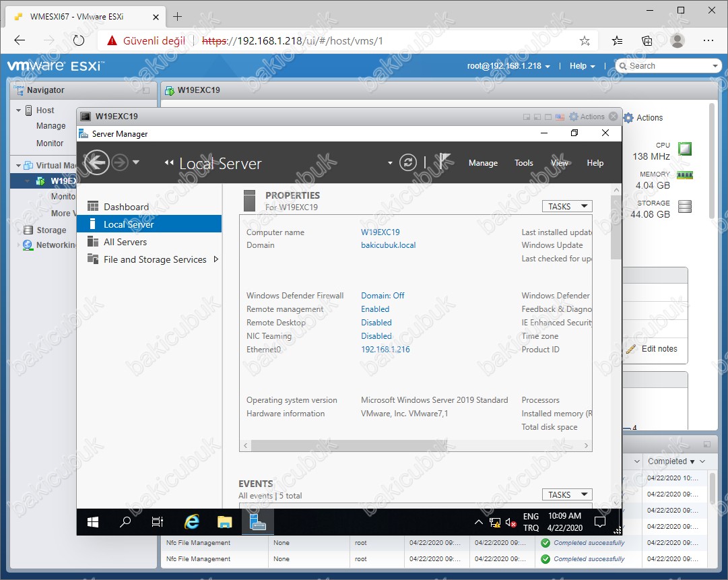Show hidden tray icons chevron
Viewport: 728px width, 580px height.
point(478,523)
